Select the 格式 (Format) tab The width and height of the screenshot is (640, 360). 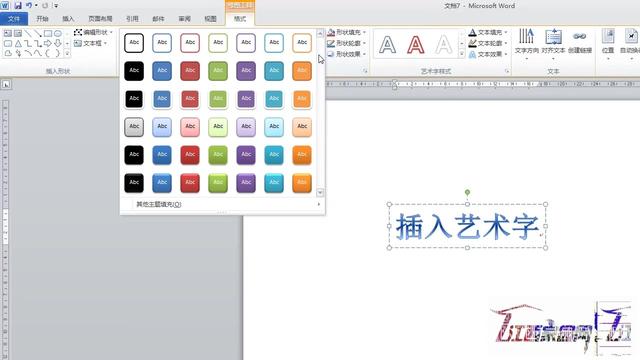point(240,19)
